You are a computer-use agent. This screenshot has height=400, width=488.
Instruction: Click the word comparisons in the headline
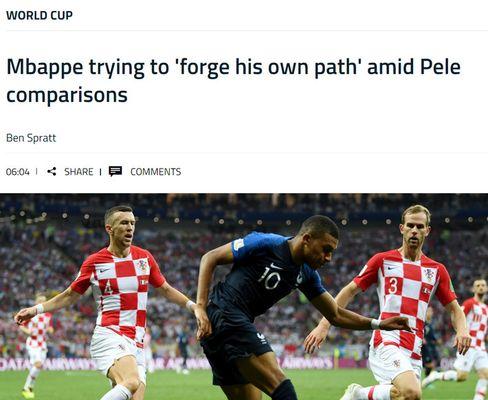pos(67,95)
